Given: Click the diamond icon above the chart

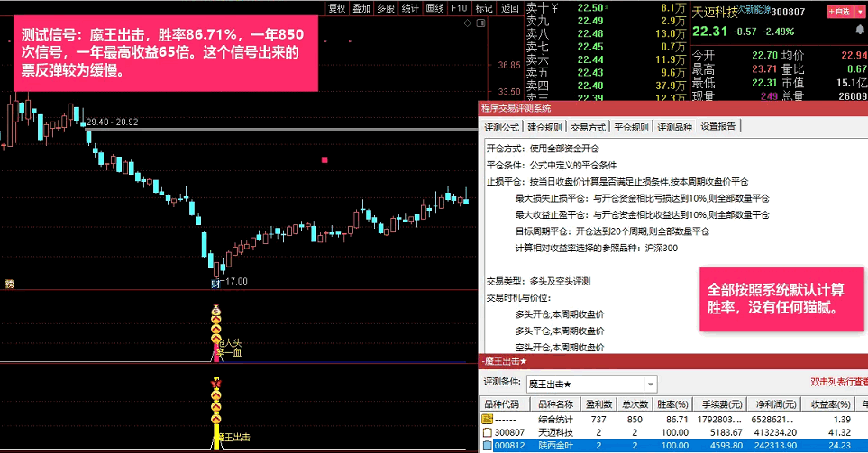Looking at the screenshot, I should click(468, 23).
